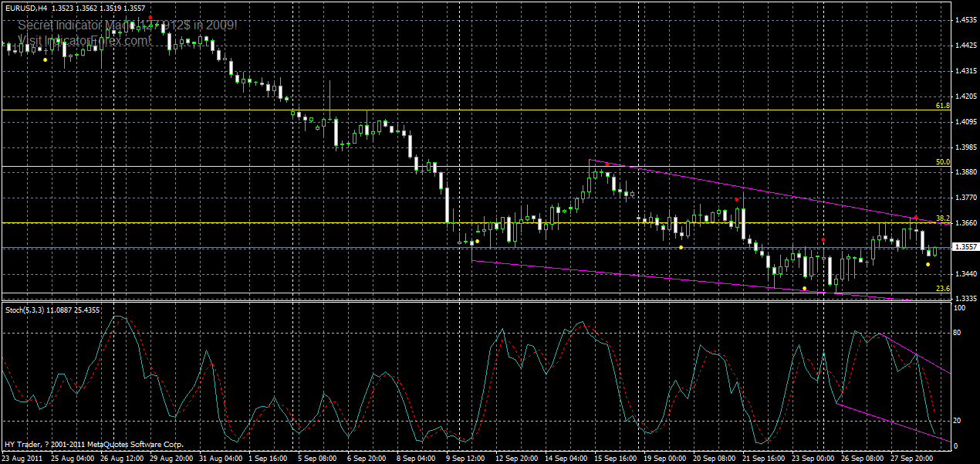The width and height of the screenshot is (980, 464).
Task: Click the red sell signal dot above price
Action: coord(737,199)
